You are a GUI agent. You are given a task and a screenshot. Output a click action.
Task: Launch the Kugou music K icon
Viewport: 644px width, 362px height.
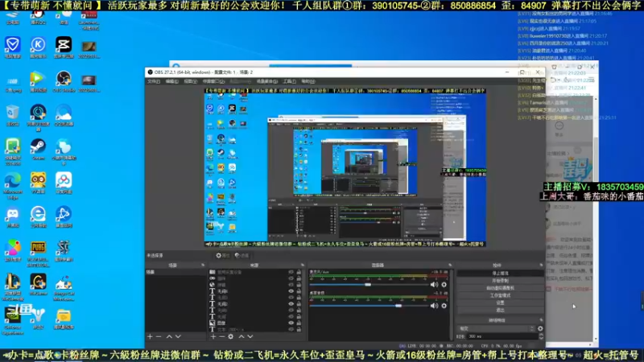(x=38, y=47)
